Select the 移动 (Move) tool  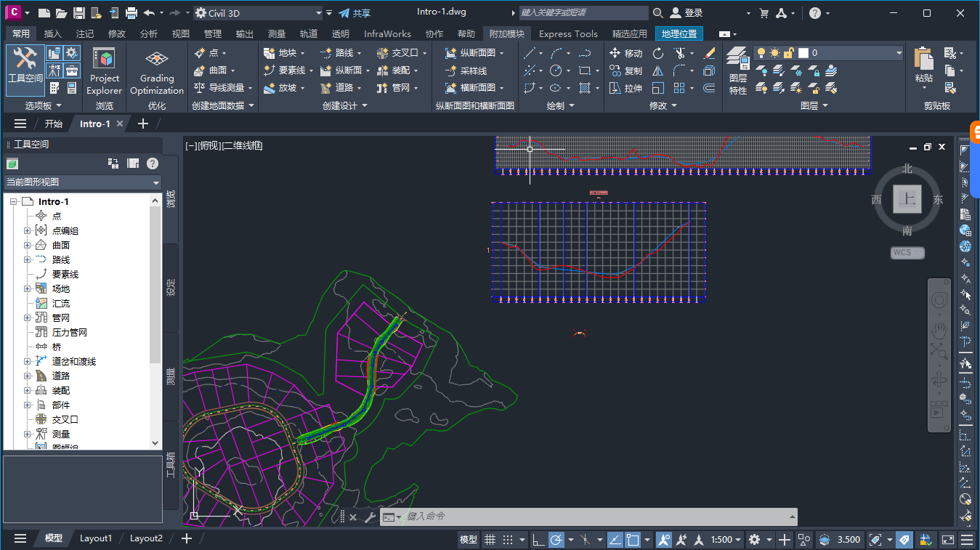pyautogui.click(x=626, y=52)
